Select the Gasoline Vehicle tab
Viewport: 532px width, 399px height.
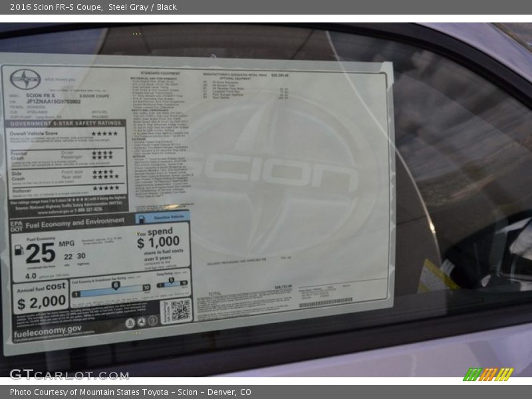(162, 217)
